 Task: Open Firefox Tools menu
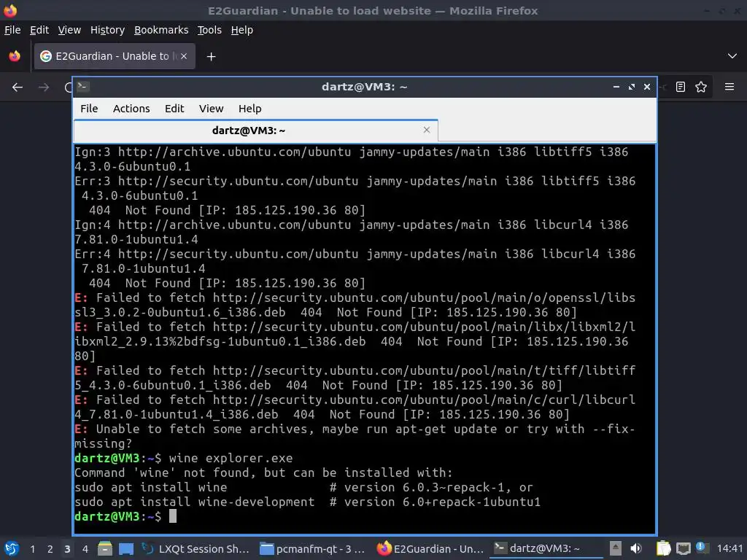click(x=209, y=30)
